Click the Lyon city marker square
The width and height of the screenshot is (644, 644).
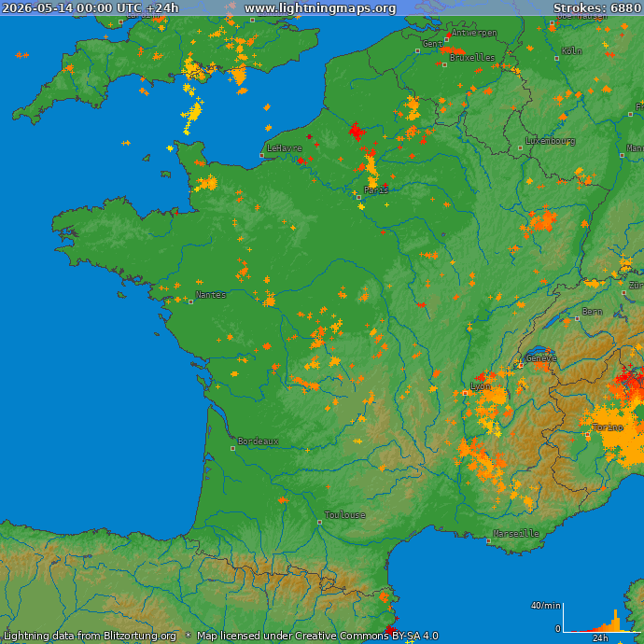point(465,393)
